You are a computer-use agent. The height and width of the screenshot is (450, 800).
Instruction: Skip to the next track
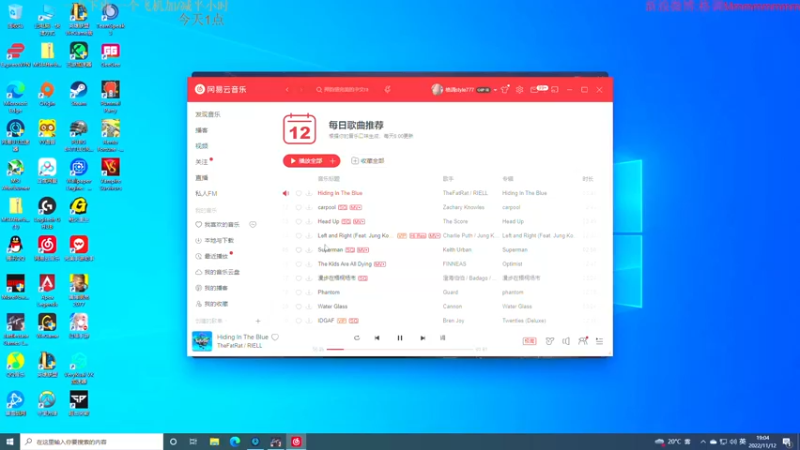click(422, 338)
